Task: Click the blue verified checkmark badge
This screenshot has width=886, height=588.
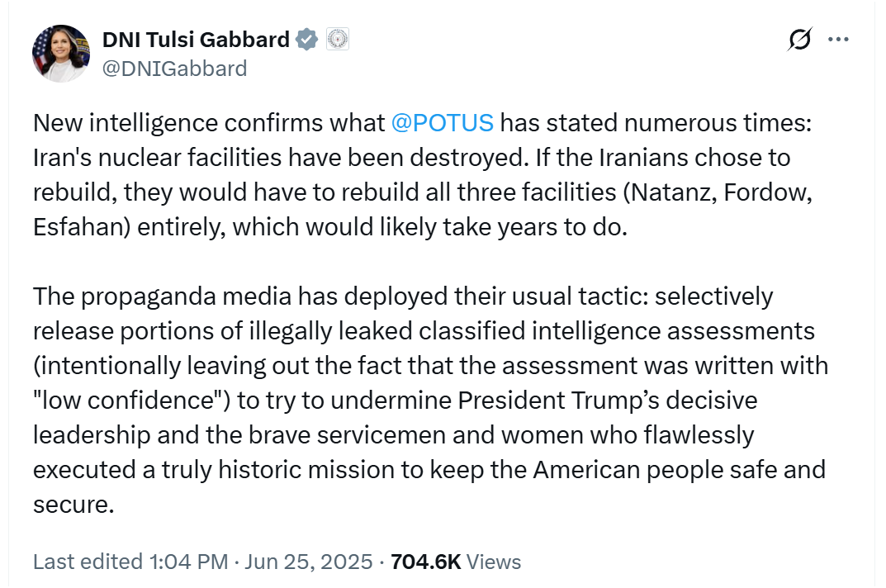Action: point(307,40)
